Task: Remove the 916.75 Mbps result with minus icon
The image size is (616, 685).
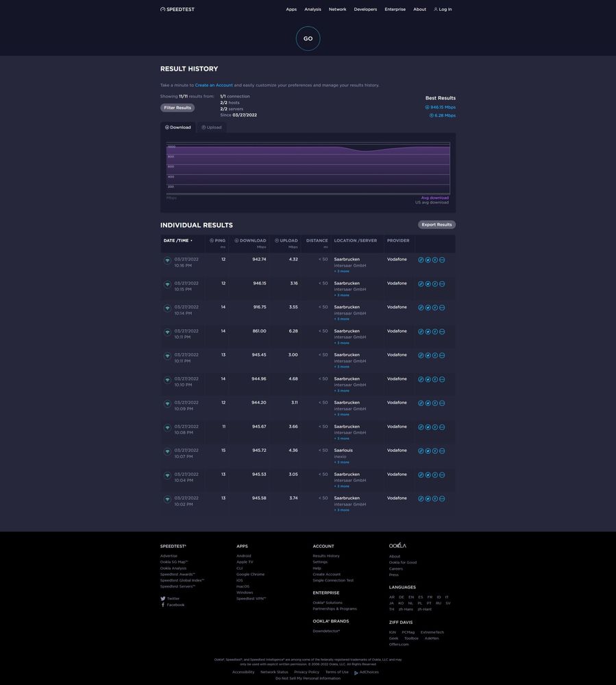Action: click(x=442, y=308)
